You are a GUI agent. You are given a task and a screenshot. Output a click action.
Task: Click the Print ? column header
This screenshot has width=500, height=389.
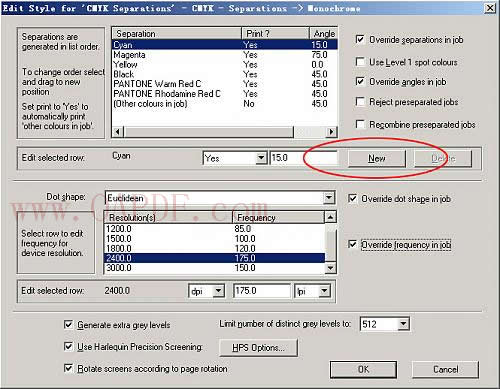tap(275, 34)
